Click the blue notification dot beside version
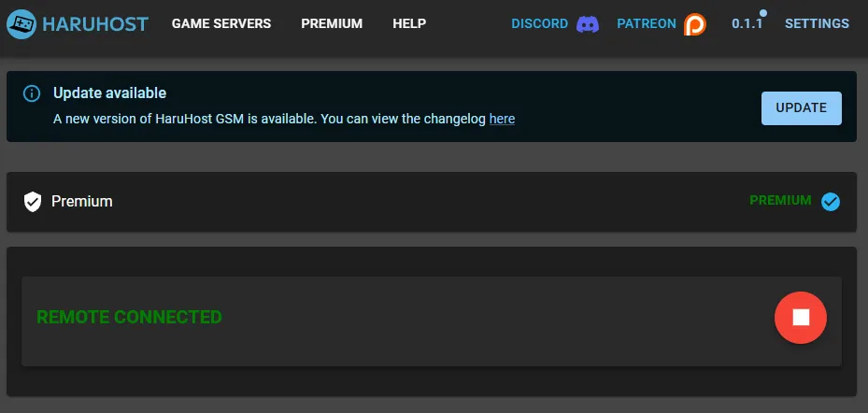Viewport: 868px width, 413px height. pos(763,13)
